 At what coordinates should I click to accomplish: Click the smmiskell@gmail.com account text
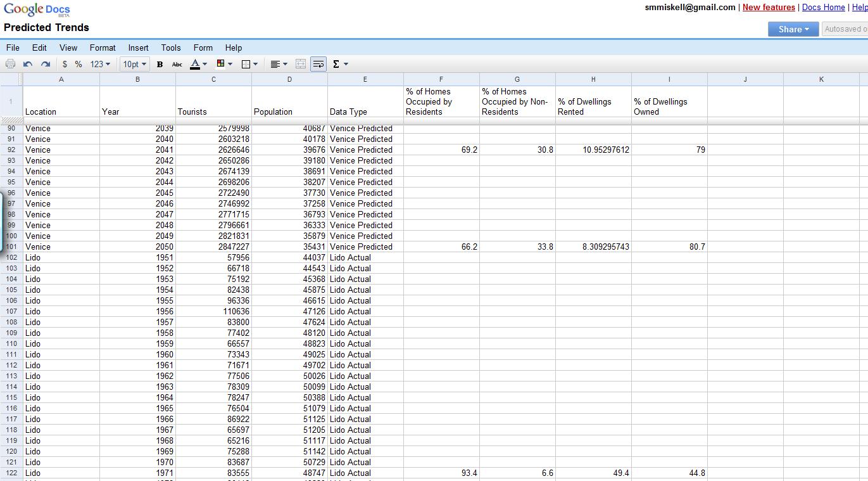(x=690, y=8)
